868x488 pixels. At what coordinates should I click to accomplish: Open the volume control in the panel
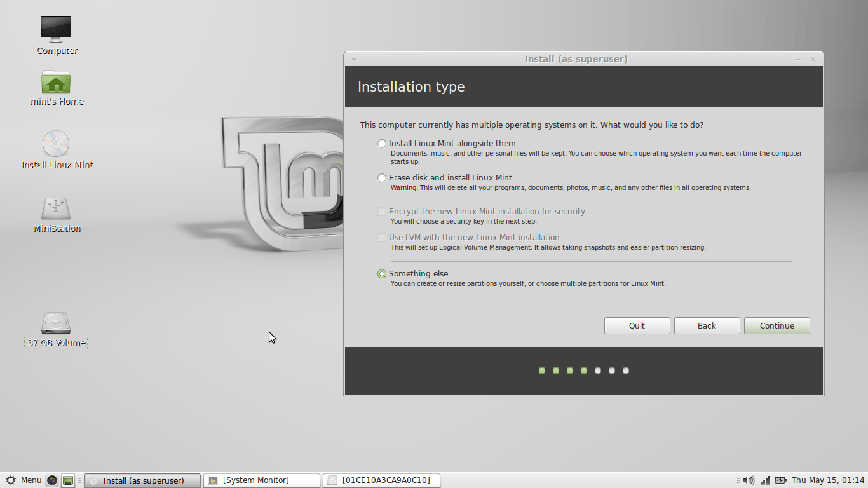(749, 480)
